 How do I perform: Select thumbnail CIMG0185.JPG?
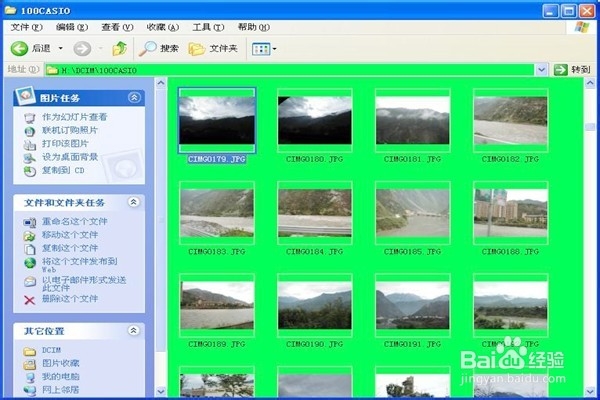coord(412,213)
